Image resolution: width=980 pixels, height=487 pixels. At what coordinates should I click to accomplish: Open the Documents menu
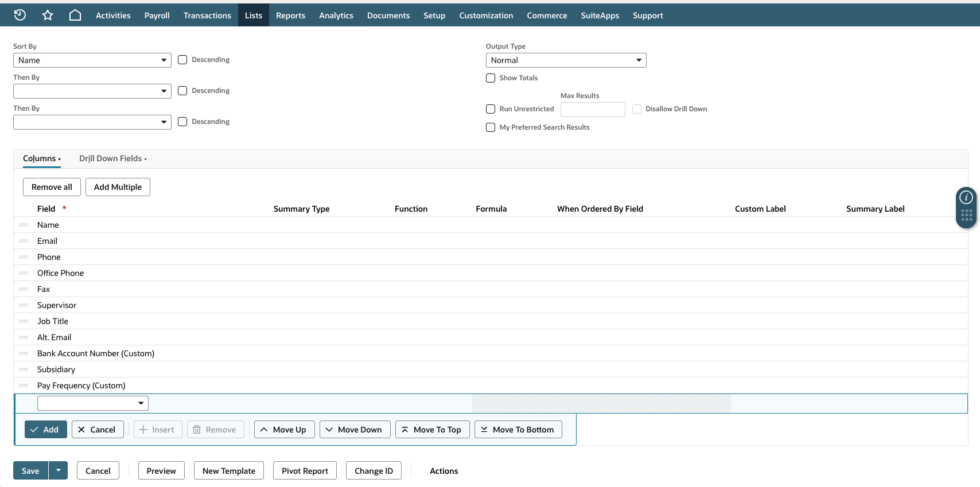[388, 15]
